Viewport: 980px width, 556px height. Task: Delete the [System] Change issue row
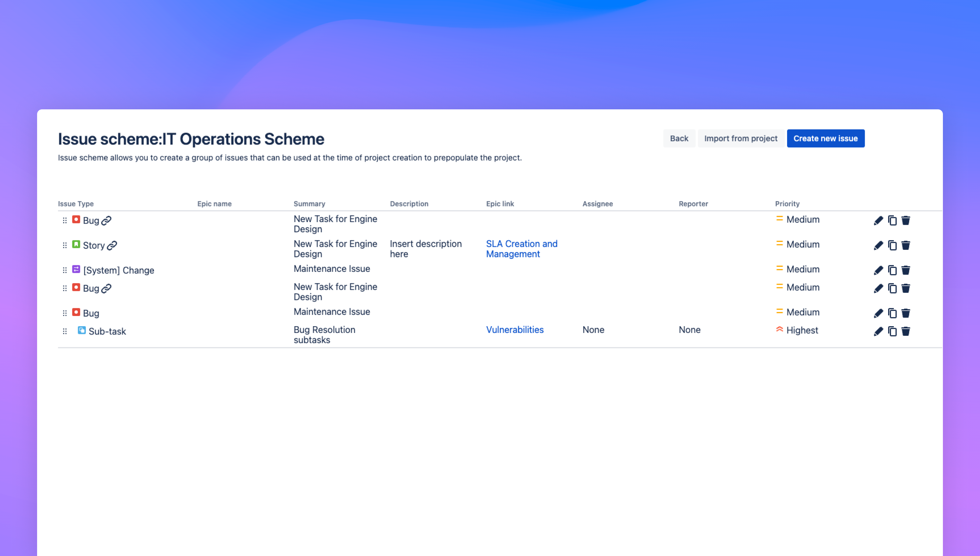[x=905, y=270]
